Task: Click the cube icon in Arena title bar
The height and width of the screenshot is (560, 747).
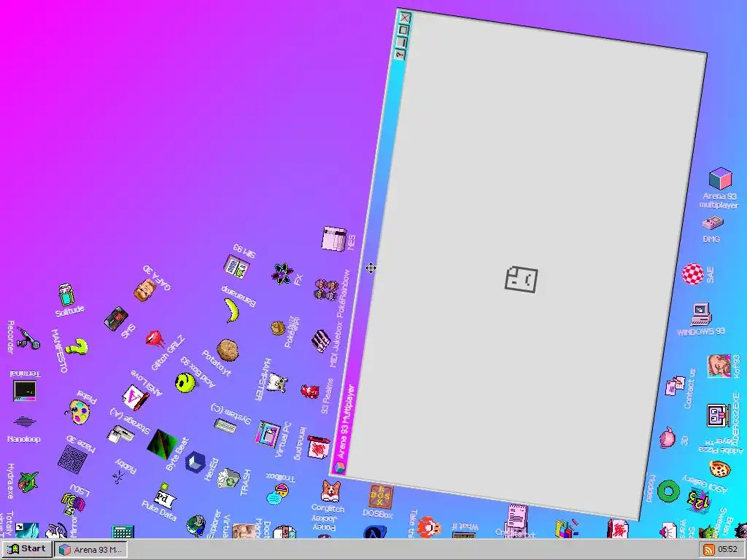Action: tap(338, 467)
